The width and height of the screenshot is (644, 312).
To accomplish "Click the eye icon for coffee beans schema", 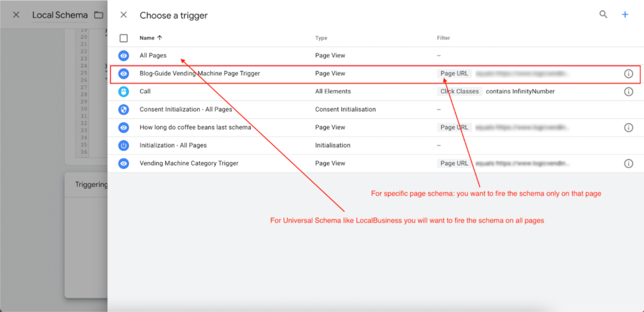I will (x=123, y=127).
